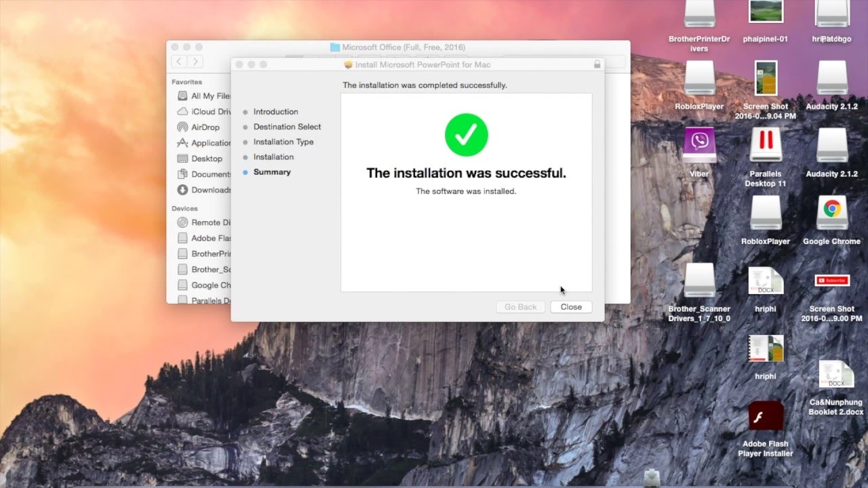
Task: Select the Brother_Scanner Drivers disk icon
Action: 699,281
